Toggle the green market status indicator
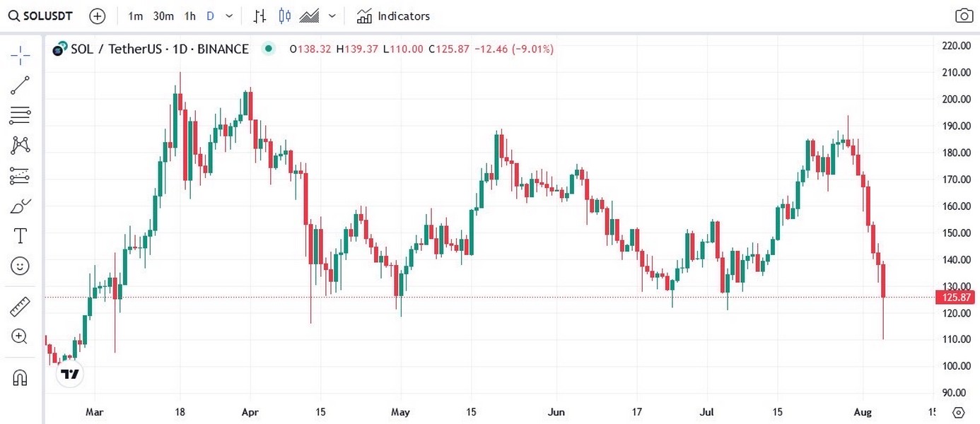 point(268,49)
